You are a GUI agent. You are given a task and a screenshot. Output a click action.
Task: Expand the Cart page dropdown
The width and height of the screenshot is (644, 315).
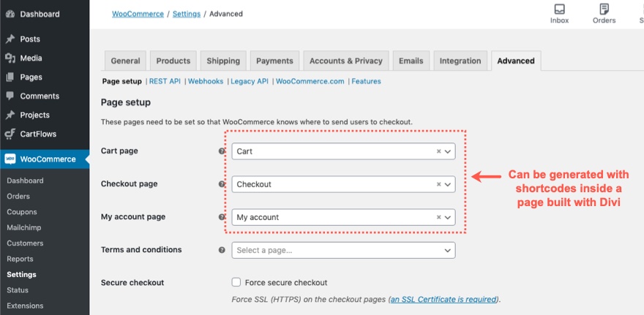point(448,151)
